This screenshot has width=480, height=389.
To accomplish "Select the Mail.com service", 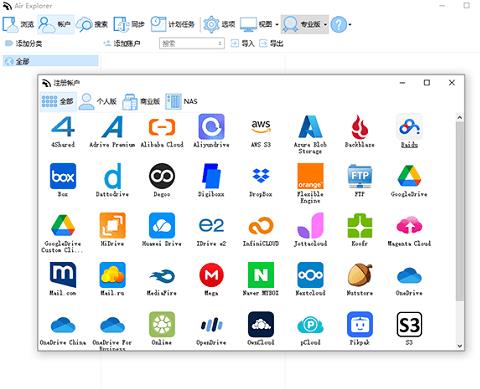I will (63, 279).
